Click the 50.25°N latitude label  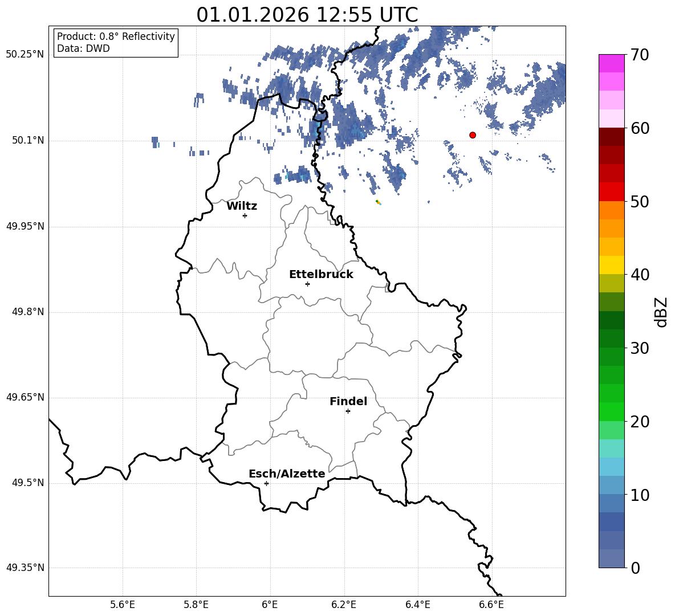tap(25, 55)
